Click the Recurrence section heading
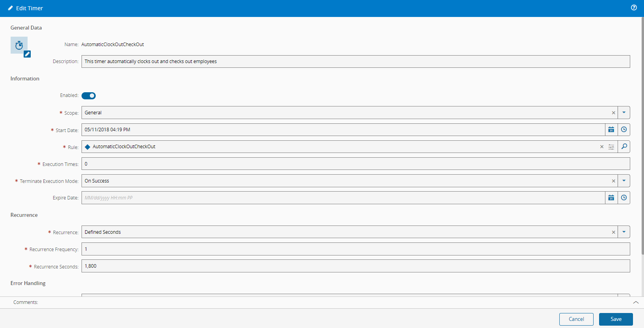The image size is (644, 328). [24, 215]
